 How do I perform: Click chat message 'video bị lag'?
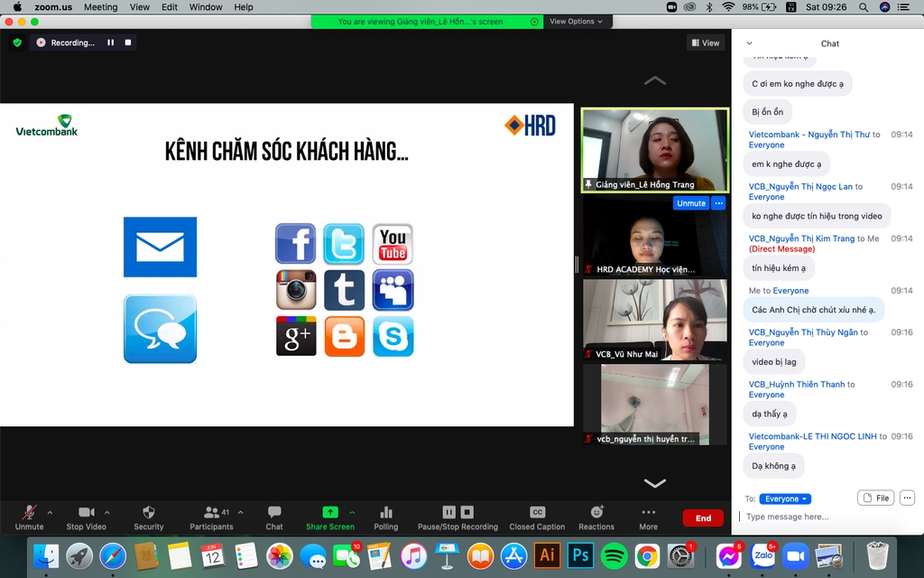pos(773,361)
